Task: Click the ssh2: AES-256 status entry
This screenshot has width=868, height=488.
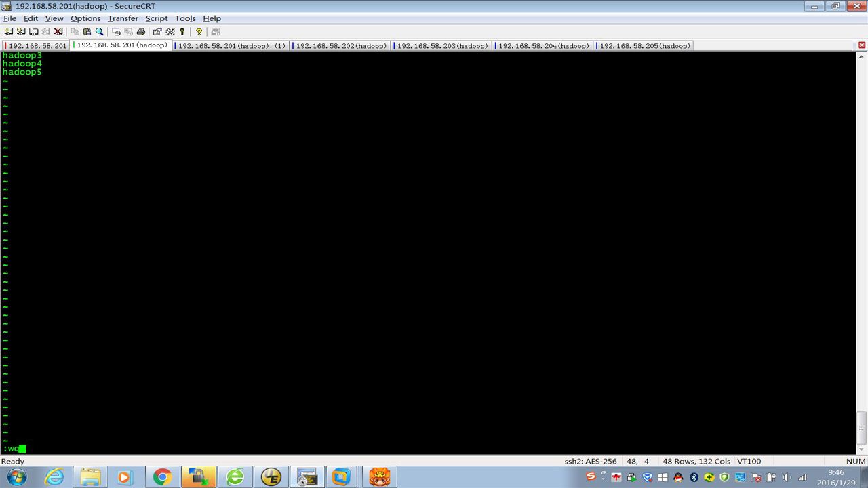Action: (591, 462)
